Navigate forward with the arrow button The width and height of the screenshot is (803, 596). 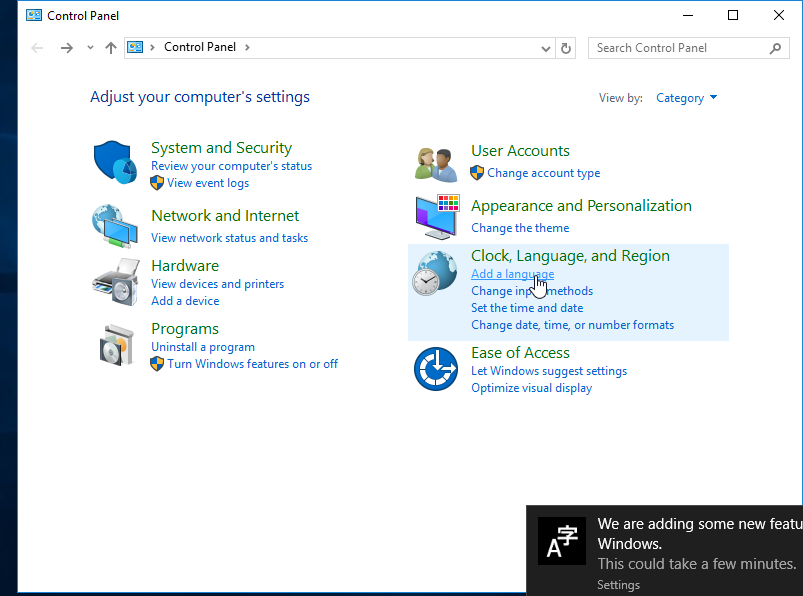pyautogui.click(x=67, y=48)
